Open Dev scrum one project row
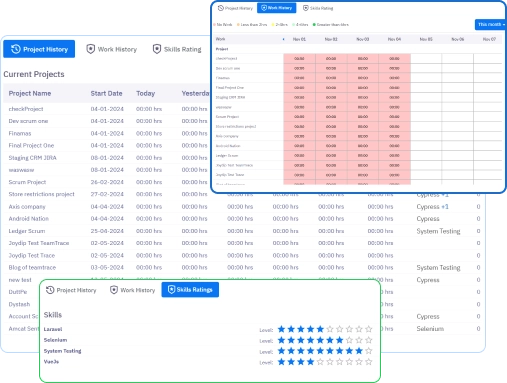507x383 pixels. click(28, 121)
